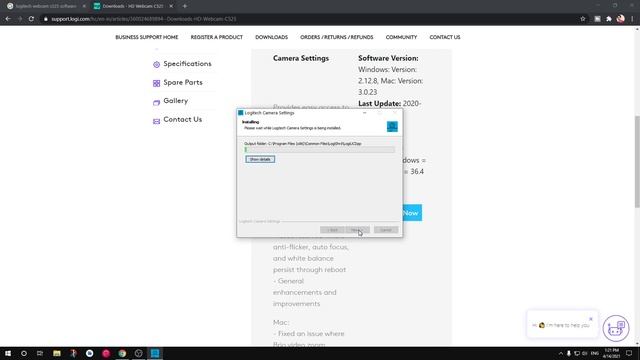Open the Chrome profile avatar

point(621,19)
